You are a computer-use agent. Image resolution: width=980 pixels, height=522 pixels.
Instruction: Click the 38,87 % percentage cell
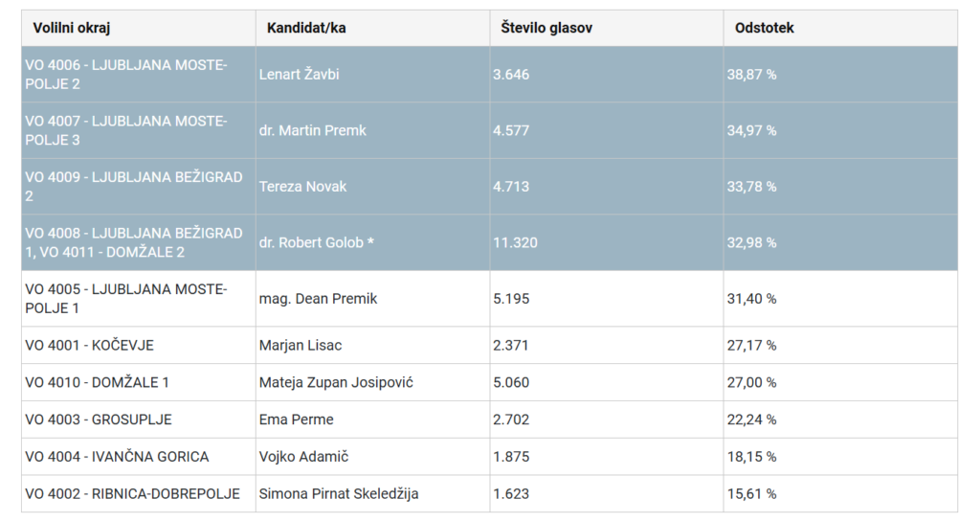751,75
